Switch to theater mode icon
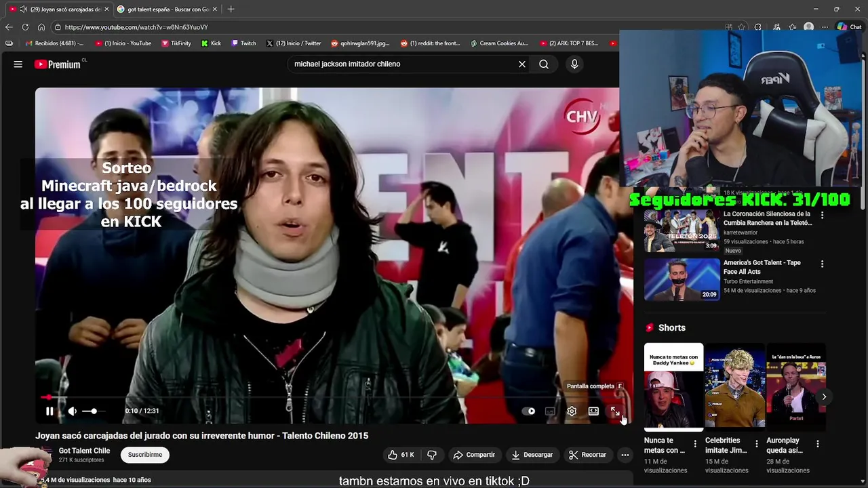This screenshot has height=488, width=868. pyautogui.click(x=593, y=411)
